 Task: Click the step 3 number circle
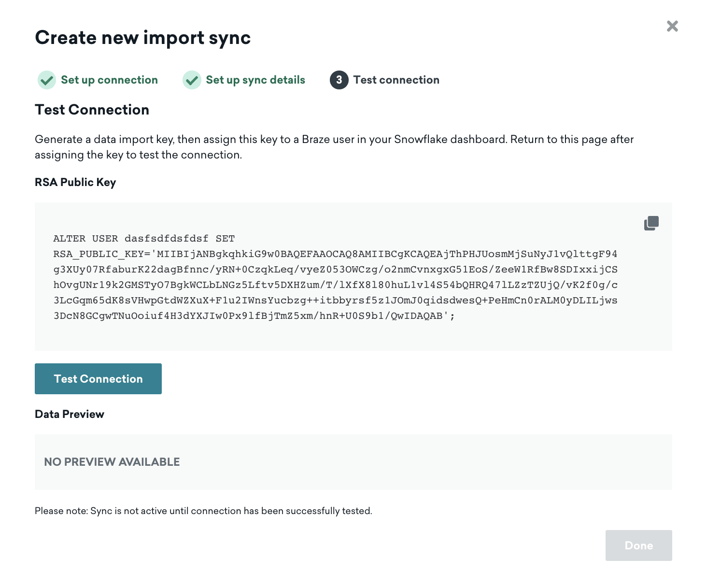[x=339, y=80]
